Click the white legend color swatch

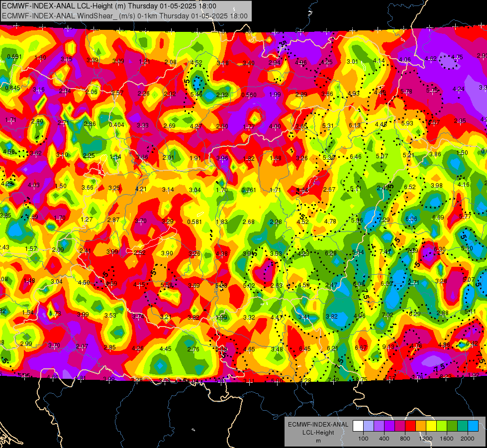coord(358,426)
